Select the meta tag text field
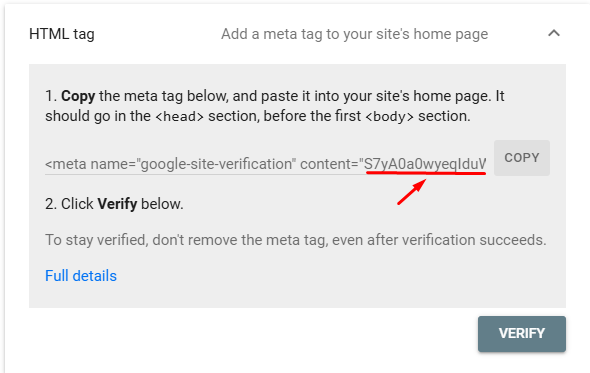This screenshot has width=590, height=373. 265,164
